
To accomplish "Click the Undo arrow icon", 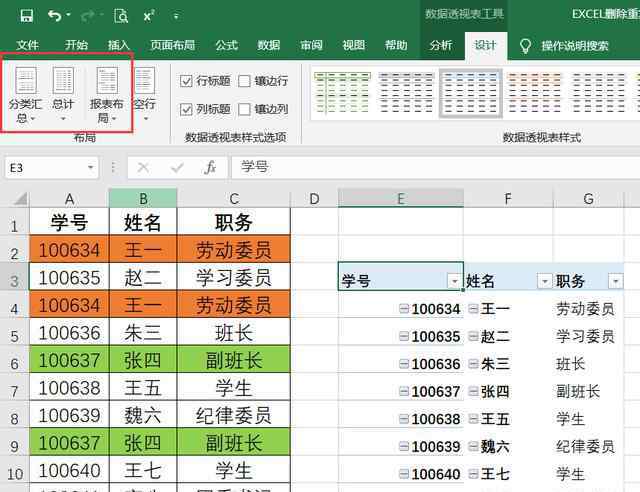I will 55,16.
